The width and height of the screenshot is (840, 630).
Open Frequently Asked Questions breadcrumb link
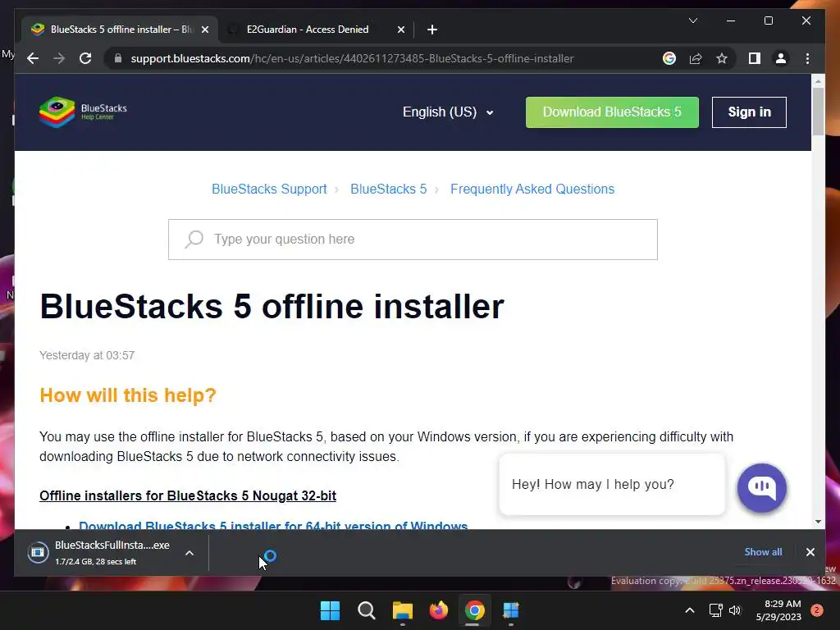[532, 189]
